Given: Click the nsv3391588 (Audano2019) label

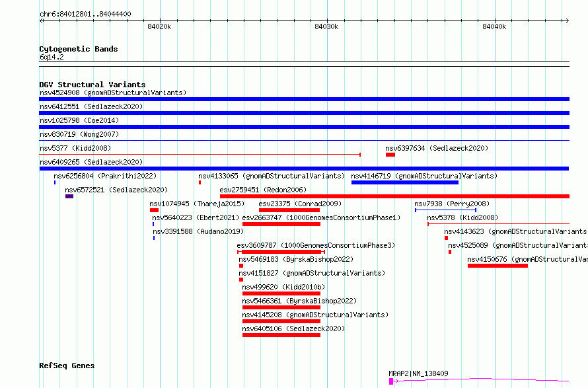Looking at the screenshot, I should [x=198, y=231].
